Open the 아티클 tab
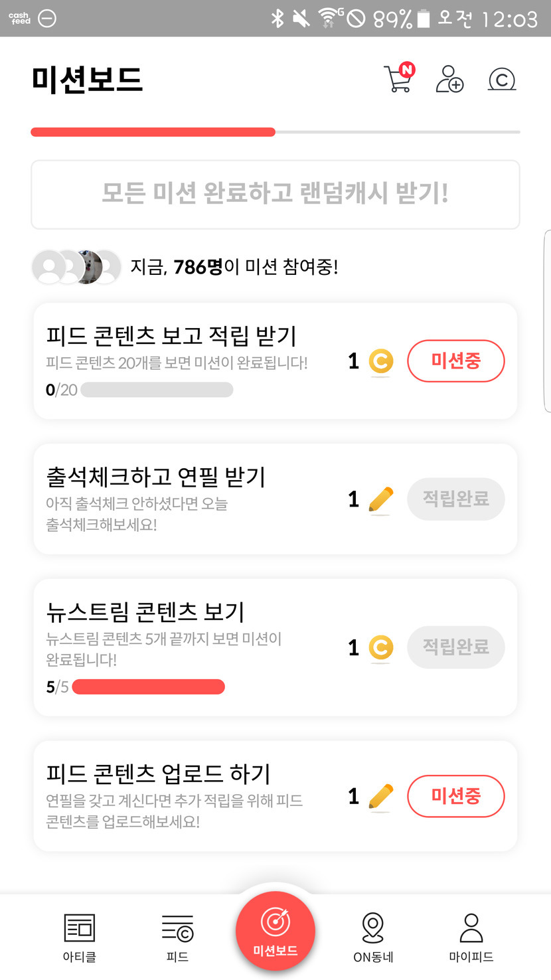Screen dimensions: 551x980 [80, 936]
